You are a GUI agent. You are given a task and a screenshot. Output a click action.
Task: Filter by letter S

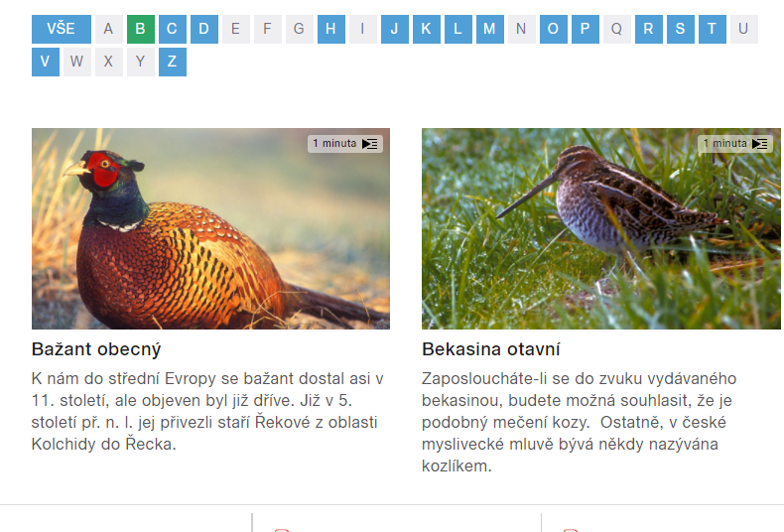681,29
